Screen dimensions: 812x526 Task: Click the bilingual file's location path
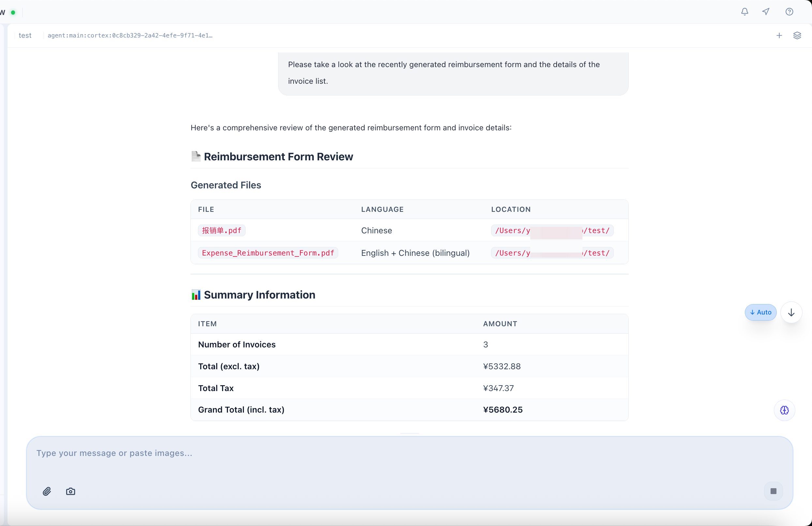pos(552,253)
